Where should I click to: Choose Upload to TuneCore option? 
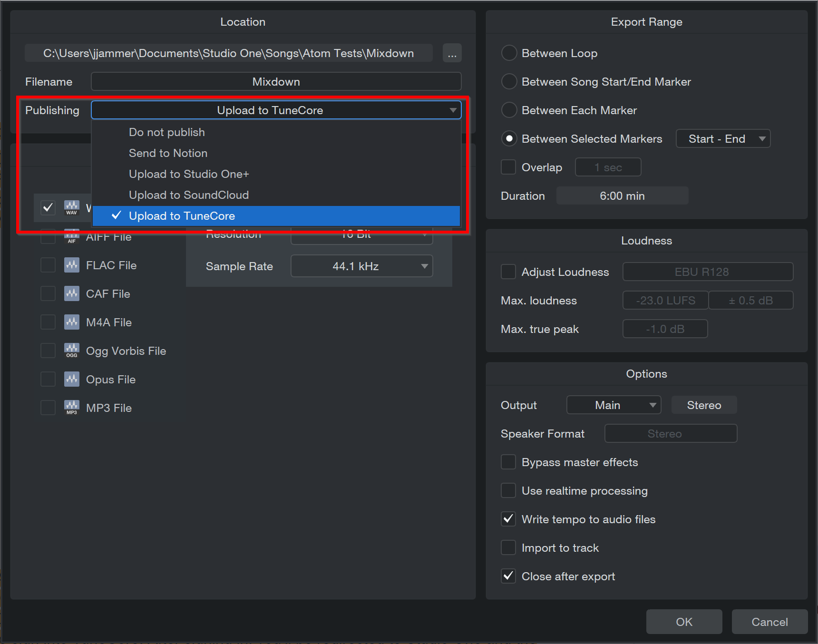click(276, 216)
